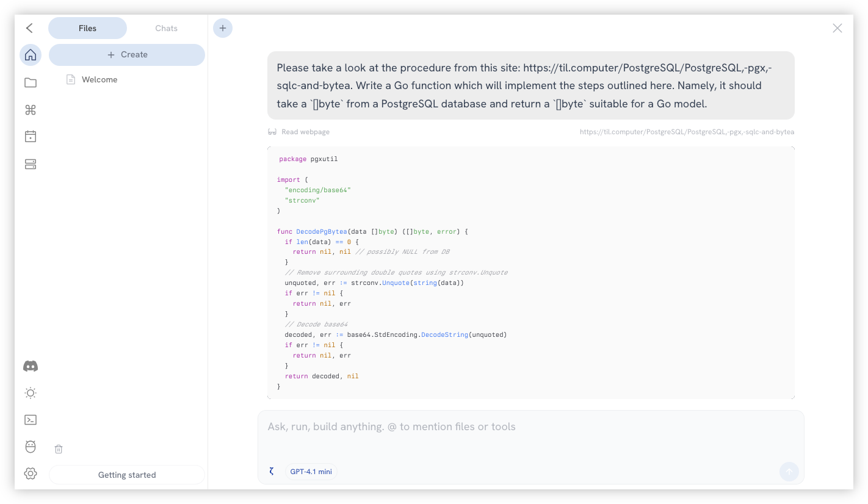Click the Read webpage label
Screen dimensions: 868x504
click(x=305, y=132)
